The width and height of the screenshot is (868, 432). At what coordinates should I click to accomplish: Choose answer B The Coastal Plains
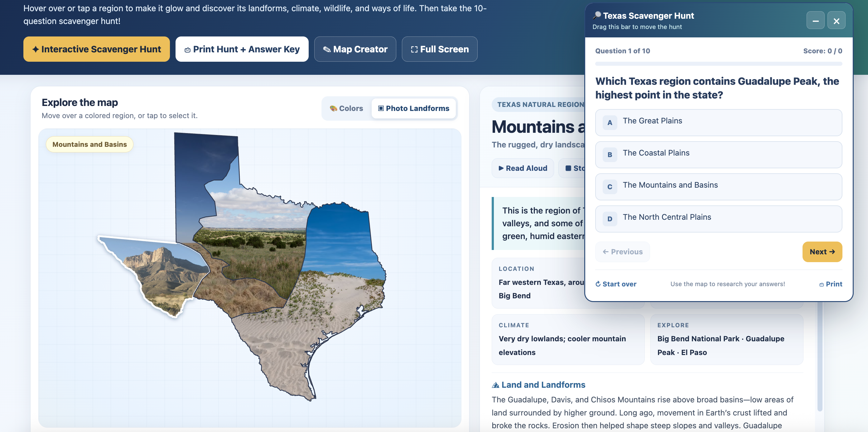coord(718,155)
